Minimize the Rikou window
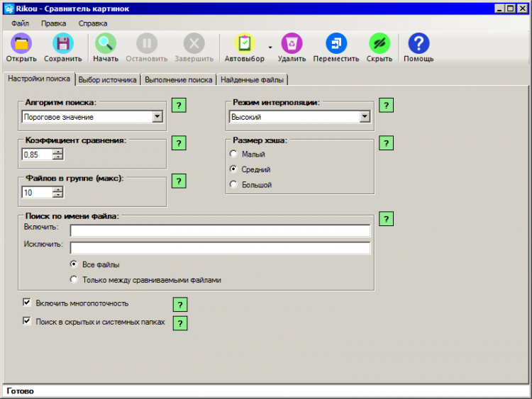The image size is (532, 399). click(499, 9)
